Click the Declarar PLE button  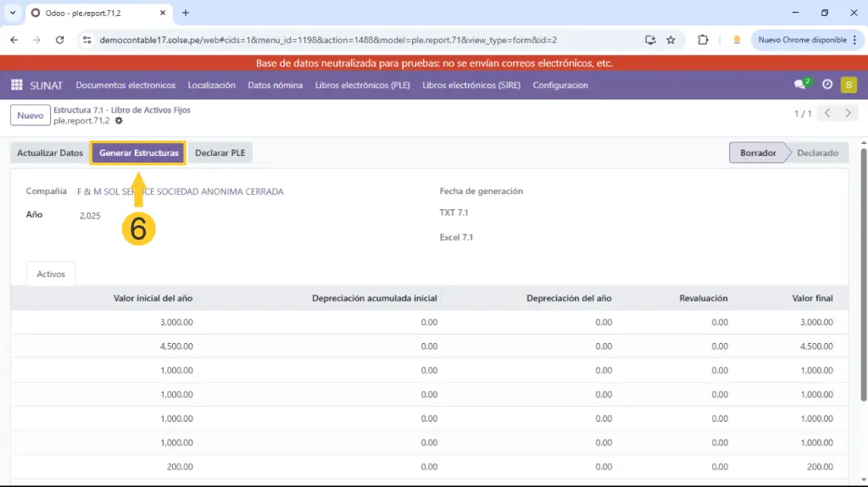(x=220, y=153)
